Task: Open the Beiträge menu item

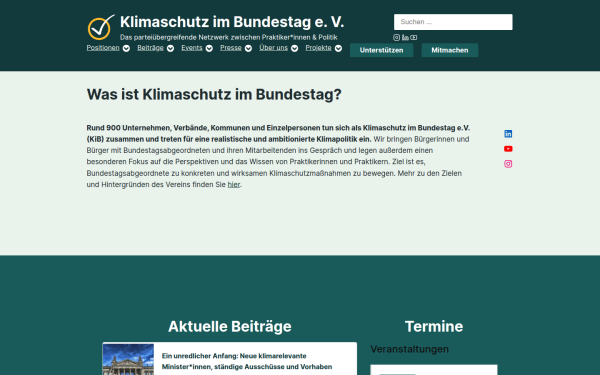Action: (x=150, y=48)
